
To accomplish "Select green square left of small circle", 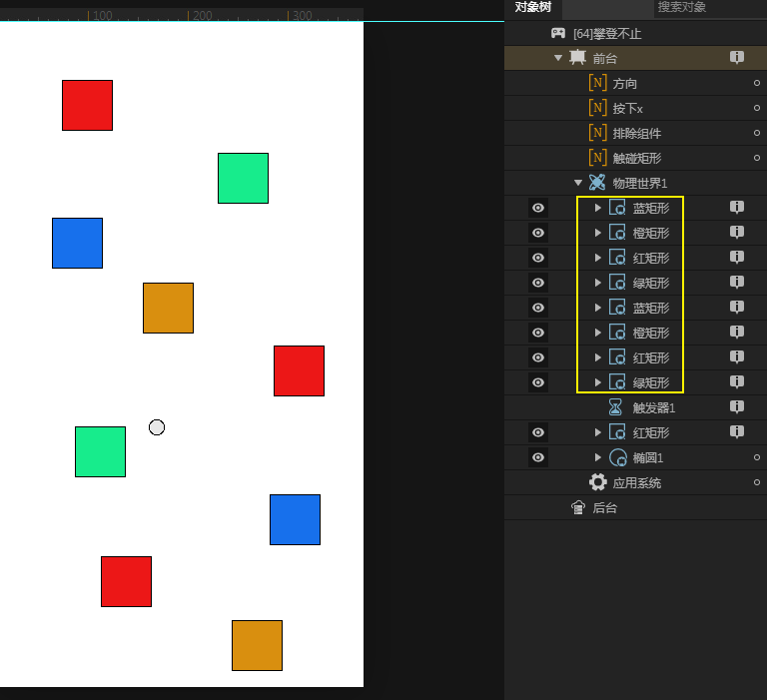I will (100, 451).
